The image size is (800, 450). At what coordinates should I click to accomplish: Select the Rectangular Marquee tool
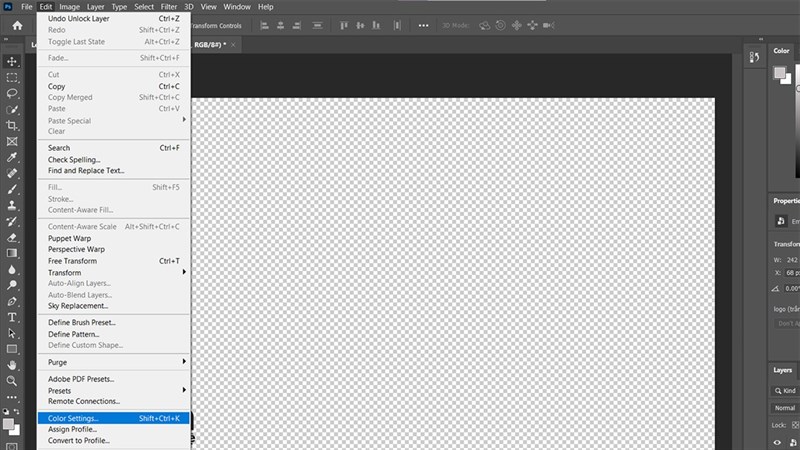pyautogui.click(x=13, y=77)
